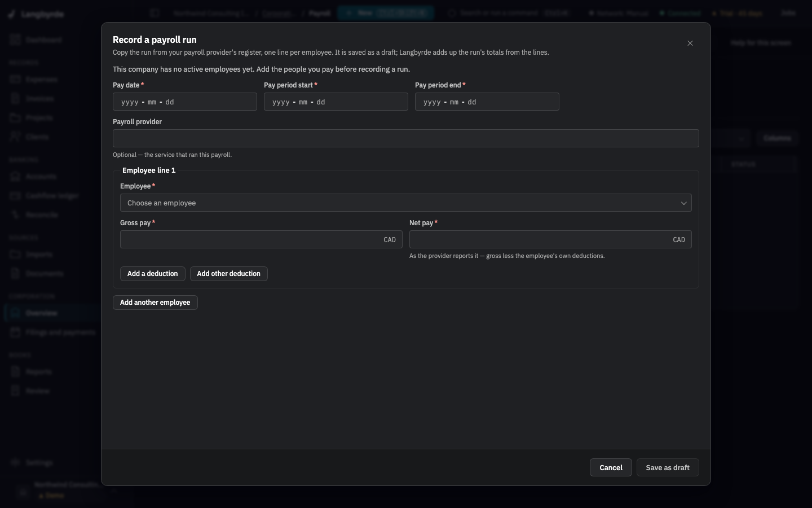Click the Pay date field
812x508 pixels.
pos(185,102)
